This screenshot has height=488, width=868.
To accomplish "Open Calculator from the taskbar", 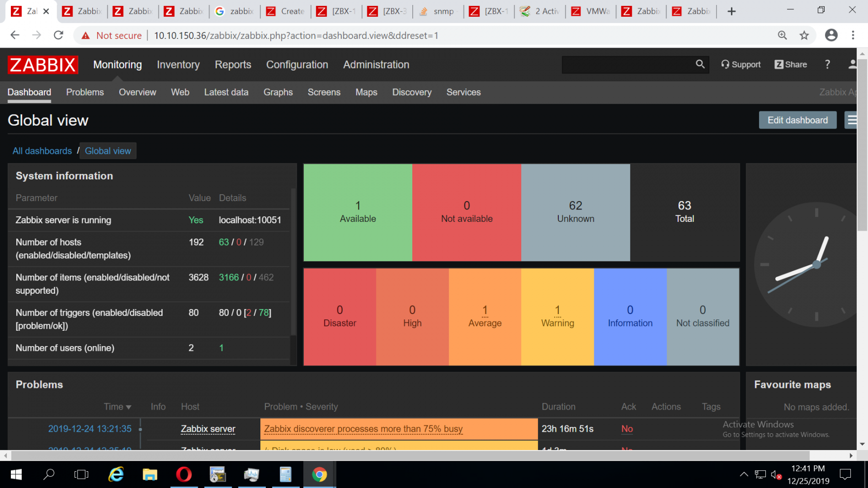I will pyautogui.click(x=286, y=475).
